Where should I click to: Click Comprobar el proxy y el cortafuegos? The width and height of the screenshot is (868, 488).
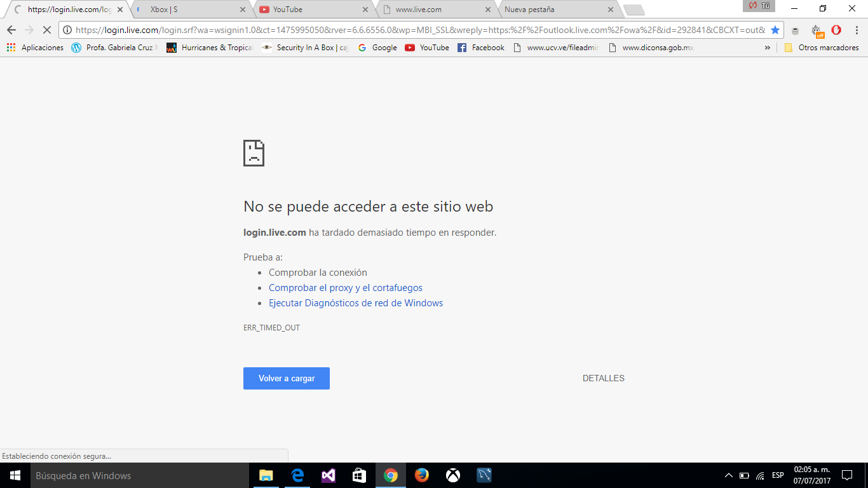[345, 288]
